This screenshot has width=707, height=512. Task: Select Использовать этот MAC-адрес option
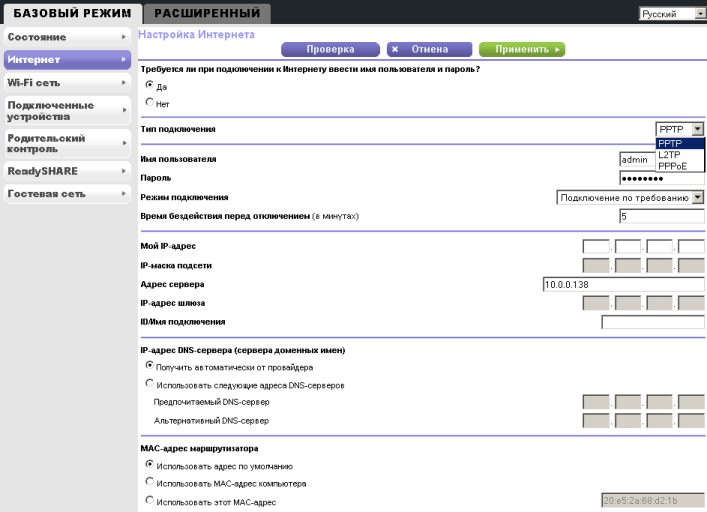point(150,500)
